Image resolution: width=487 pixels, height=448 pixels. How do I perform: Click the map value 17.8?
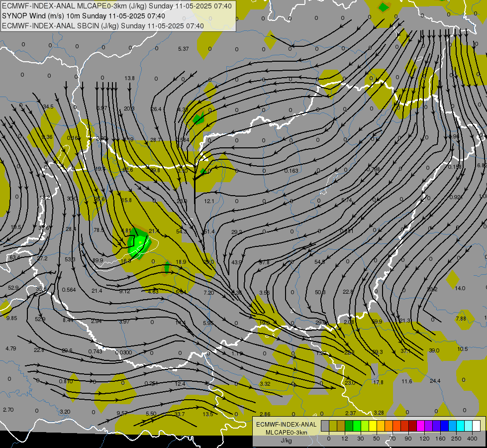(378, 382)
